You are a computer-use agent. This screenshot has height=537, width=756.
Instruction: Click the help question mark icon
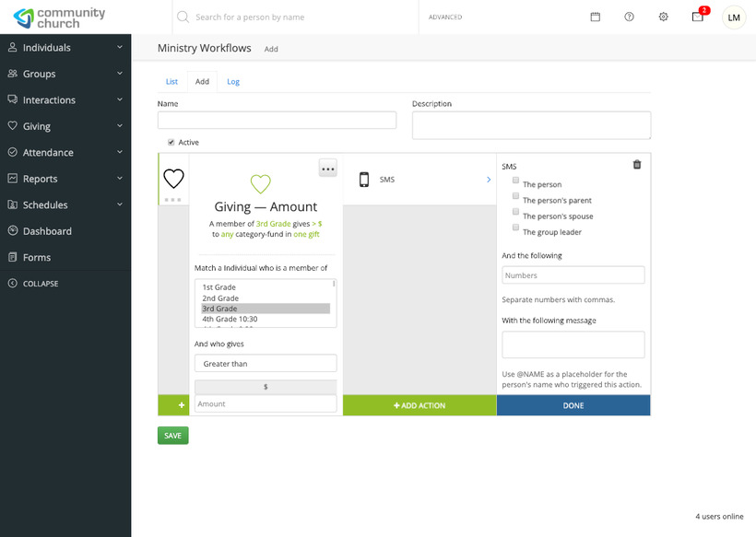629,17
